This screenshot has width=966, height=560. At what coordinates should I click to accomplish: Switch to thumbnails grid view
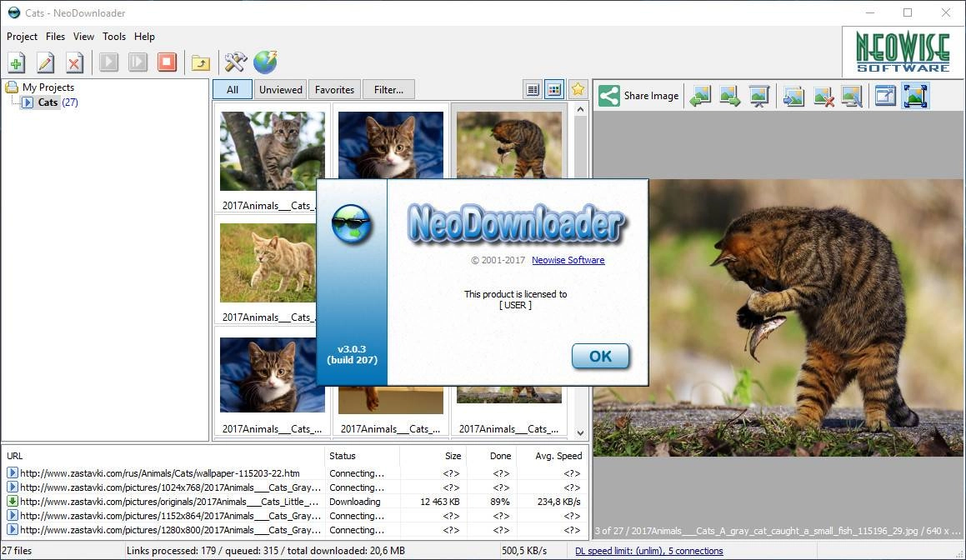click(x=554, y=90)
